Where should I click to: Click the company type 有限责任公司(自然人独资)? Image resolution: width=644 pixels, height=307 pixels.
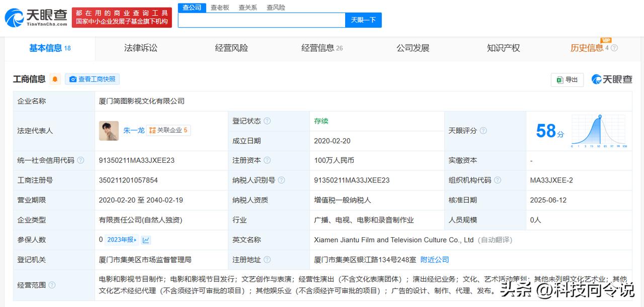click(x=140, y=220)
